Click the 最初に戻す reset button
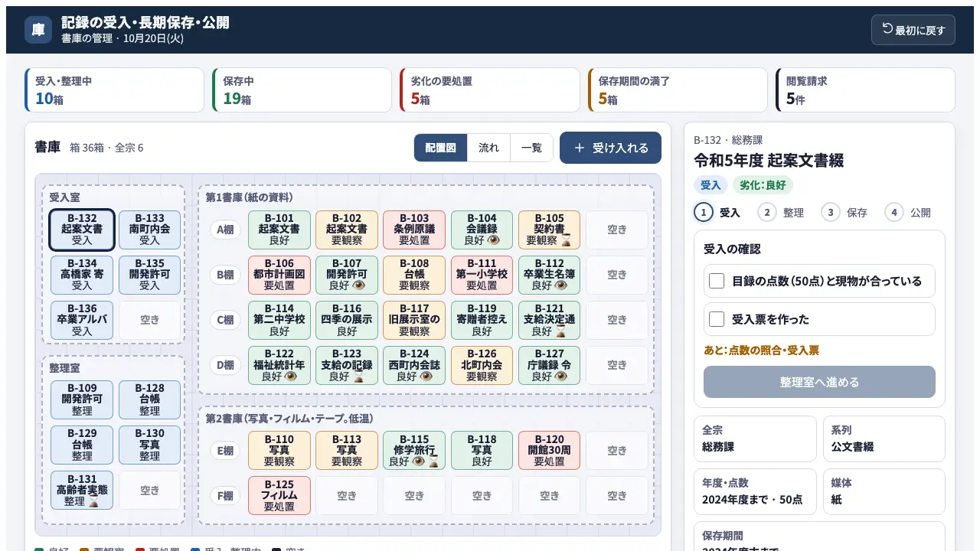980x551 pixels. [913, 30]
